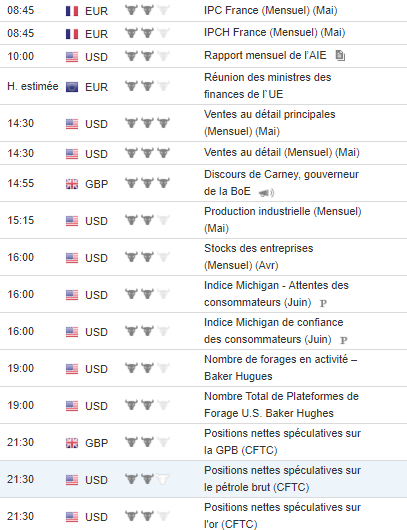This screenshot has width=407, height=530.
Task: Click the H. estimée time cell
Action: [32, 87]
